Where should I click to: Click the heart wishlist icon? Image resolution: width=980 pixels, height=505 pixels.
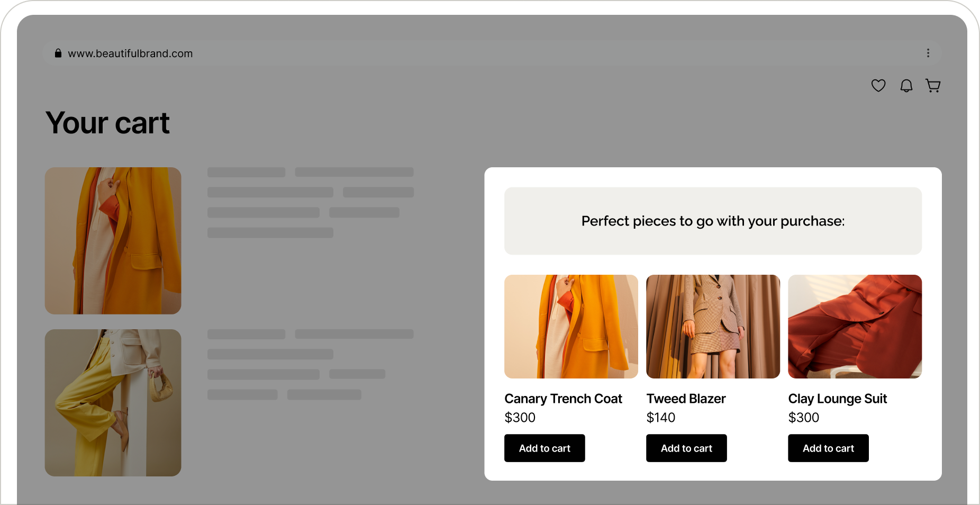pyautogui.click(x=878, y=85)
